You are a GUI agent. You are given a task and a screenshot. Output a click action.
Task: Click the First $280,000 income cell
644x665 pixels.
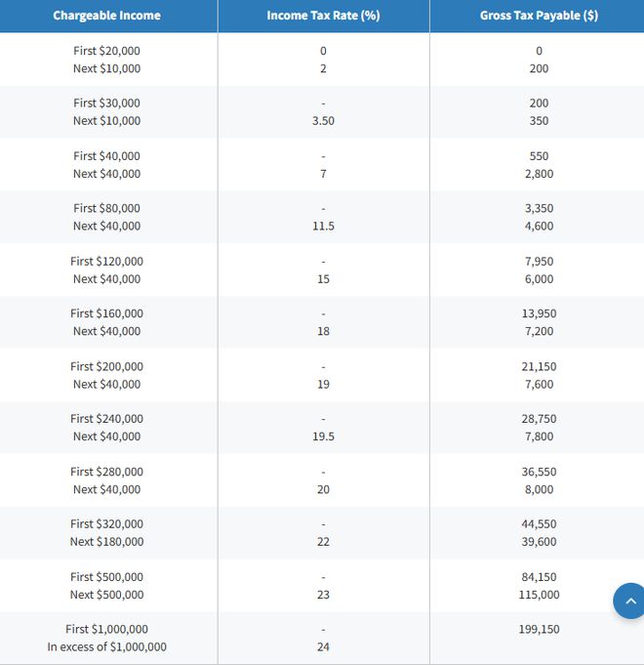coord(107,471)
